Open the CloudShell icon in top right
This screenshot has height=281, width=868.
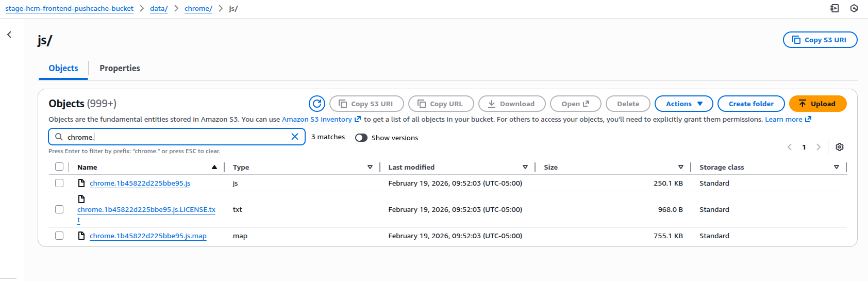(834, 8)
